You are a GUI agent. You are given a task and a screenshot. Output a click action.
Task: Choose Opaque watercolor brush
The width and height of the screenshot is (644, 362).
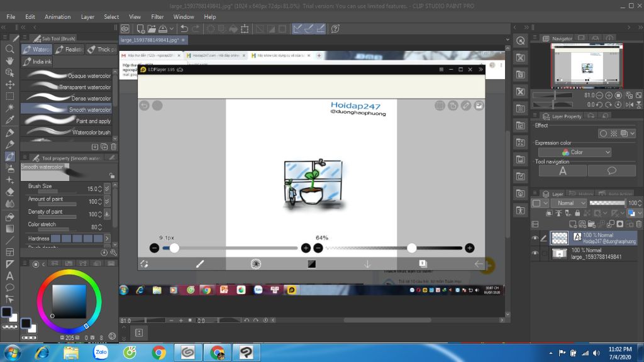point(67,75)
